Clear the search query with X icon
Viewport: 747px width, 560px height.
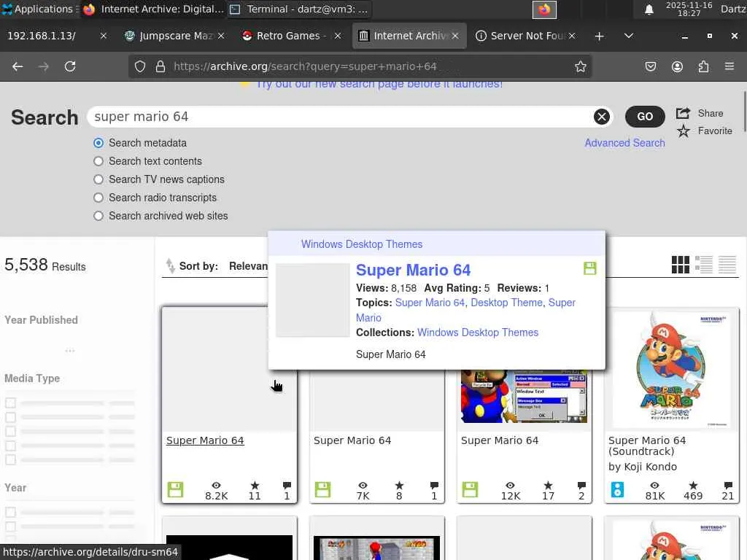pos(602,117)
